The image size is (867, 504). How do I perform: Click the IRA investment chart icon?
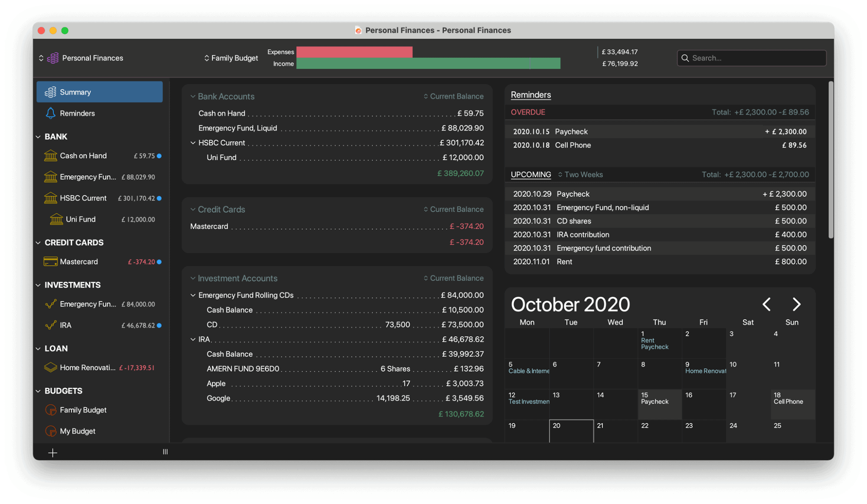tap(50, 325)
